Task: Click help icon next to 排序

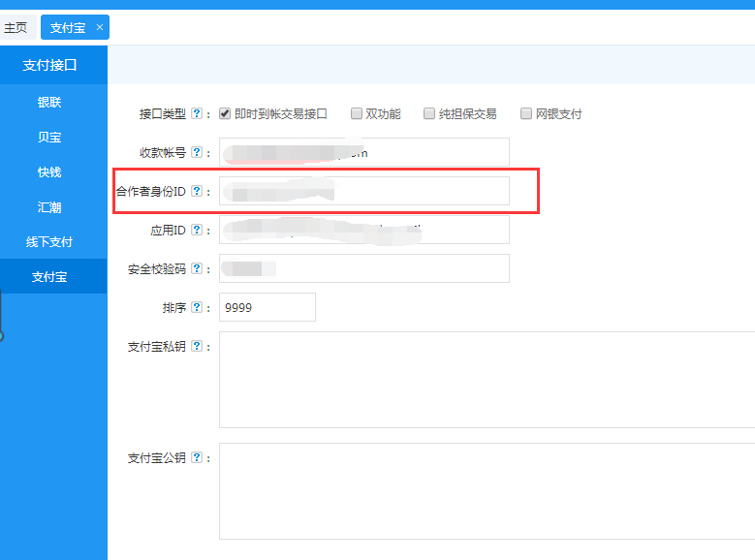Action: 197,307
